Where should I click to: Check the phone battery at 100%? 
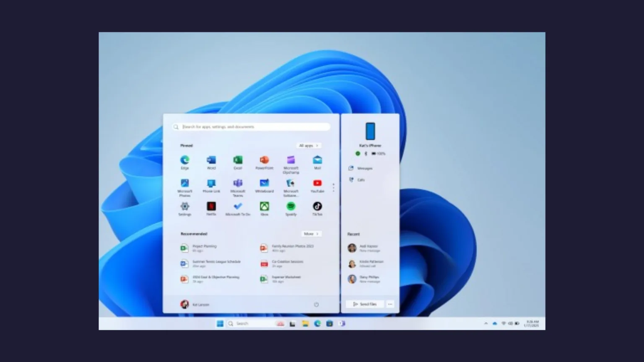click(377, 153)
